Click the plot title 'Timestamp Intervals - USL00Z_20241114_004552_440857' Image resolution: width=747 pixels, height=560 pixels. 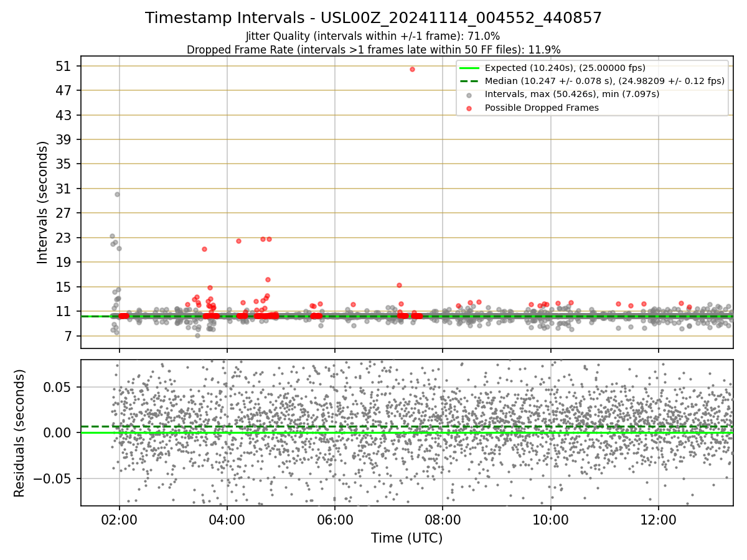pyautogui.click(x=374, y=18)
